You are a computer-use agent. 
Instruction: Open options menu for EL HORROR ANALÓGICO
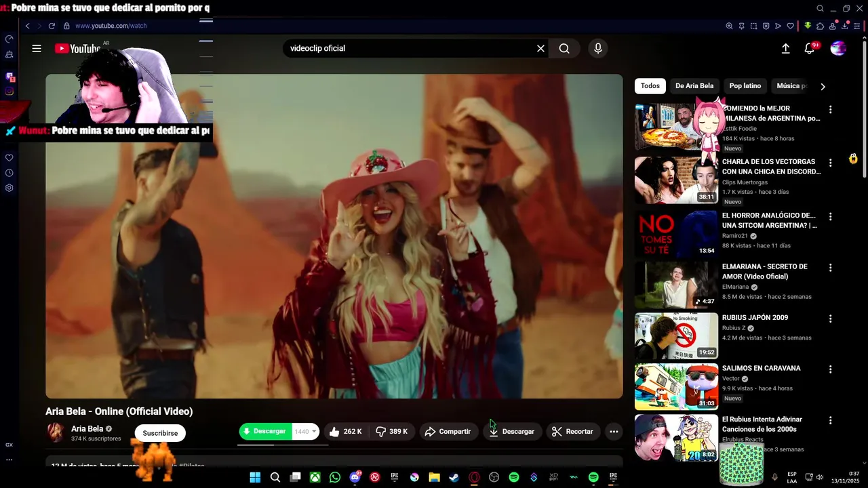pos(830,217)
